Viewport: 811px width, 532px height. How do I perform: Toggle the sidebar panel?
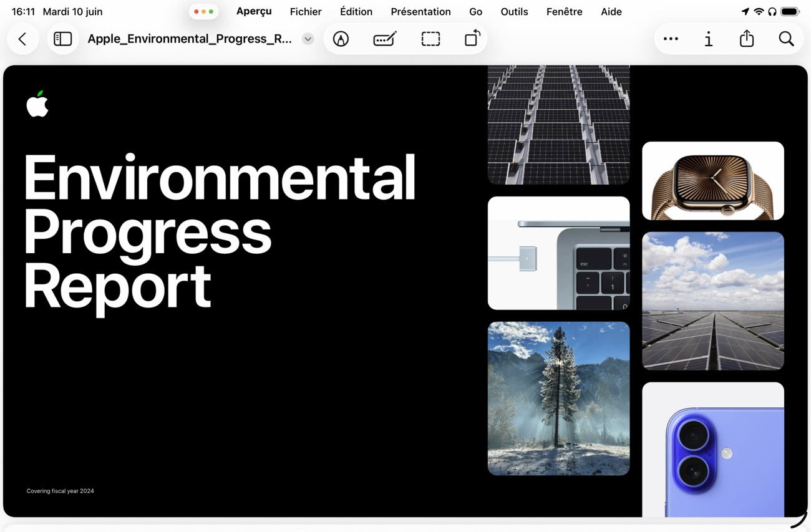(x=62, y=39)
